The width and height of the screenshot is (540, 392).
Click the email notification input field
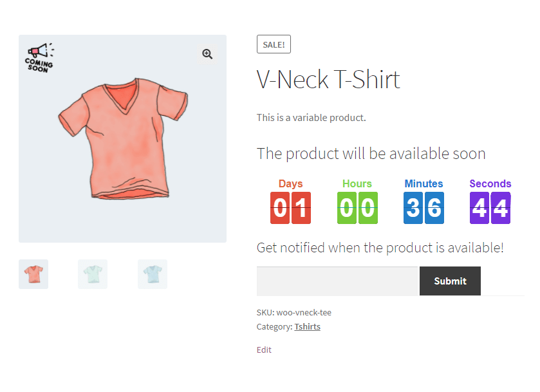coord(337,281)
